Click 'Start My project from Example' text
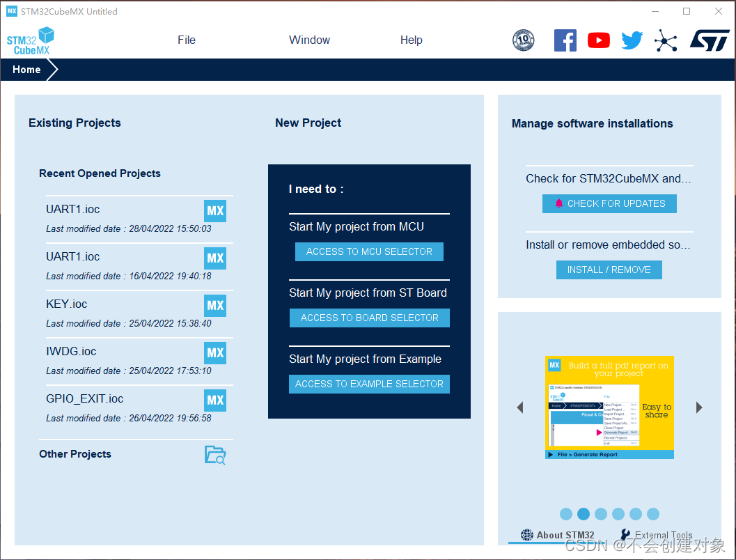This screenshot has height=560, width=736. (x=365, y=359)
